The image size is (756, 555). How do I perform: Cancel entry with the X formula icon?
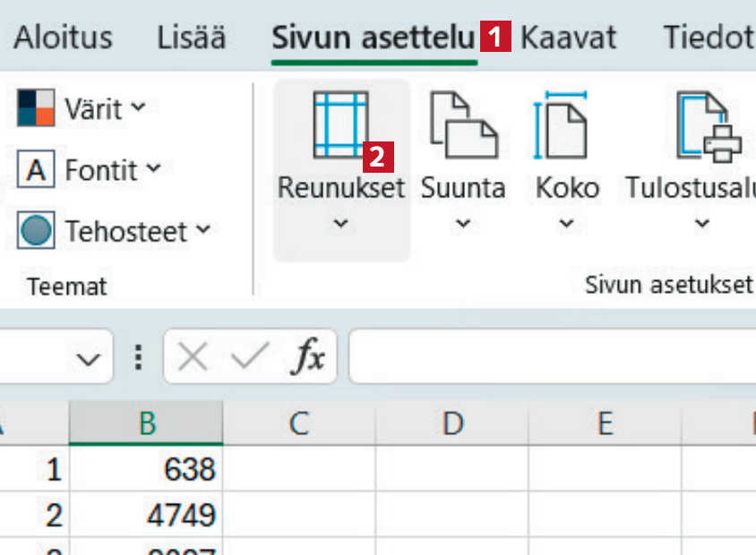[x=192, y=357]
